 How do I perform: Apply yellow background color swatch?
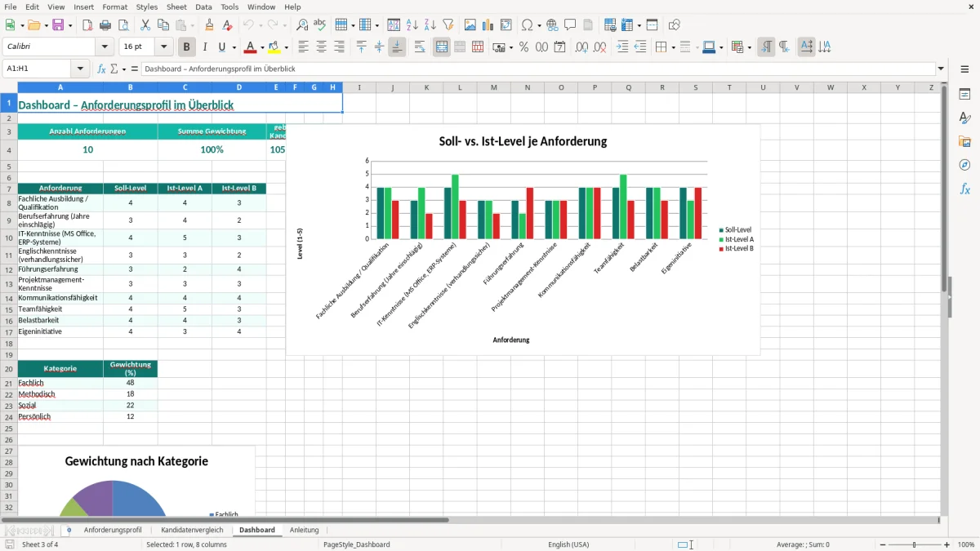[275, 47]
